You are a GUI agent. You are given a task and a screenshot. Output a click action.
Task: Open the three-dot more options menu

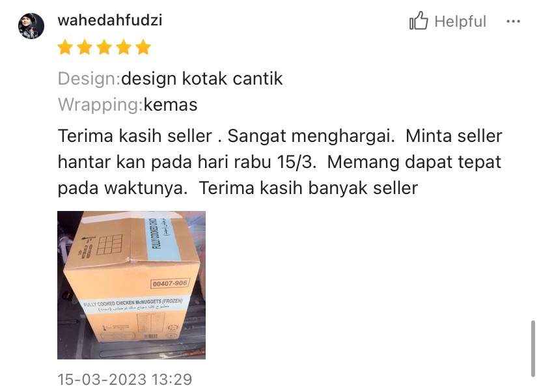(513, 21)
